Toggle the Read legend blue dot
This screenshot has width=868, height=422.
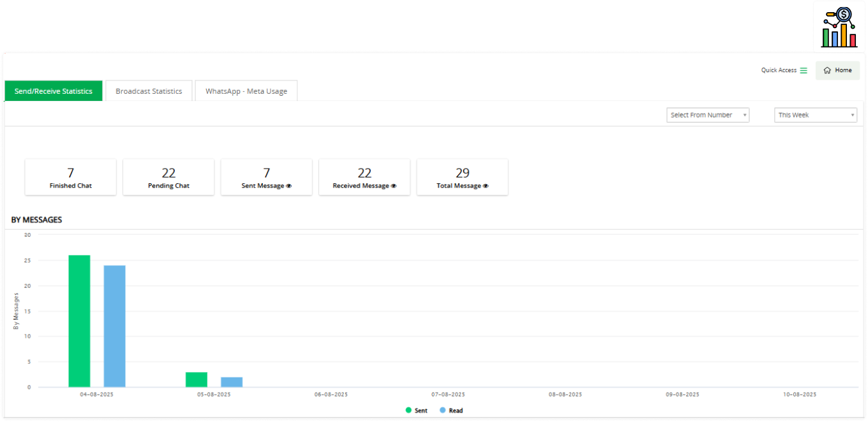443,411
